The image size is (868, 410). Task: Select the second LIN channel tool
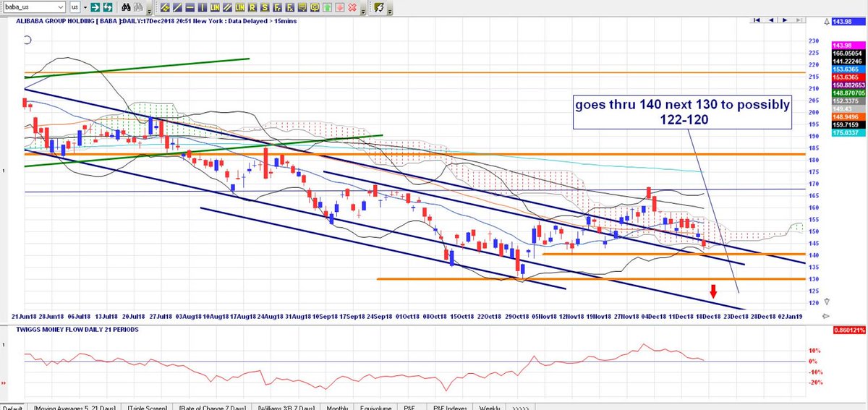tap(240, 7)
